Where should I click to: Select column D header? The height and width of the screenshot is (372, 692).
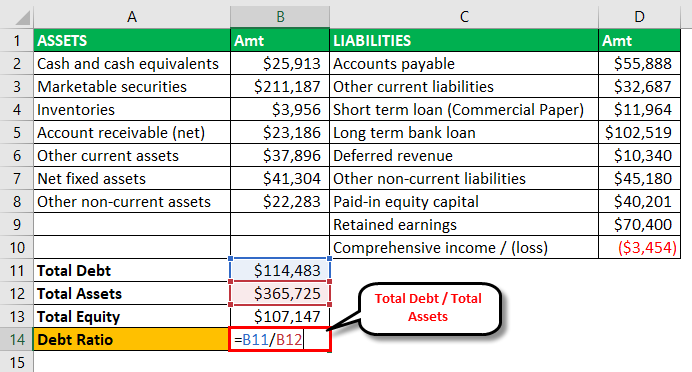pos(639,17)
